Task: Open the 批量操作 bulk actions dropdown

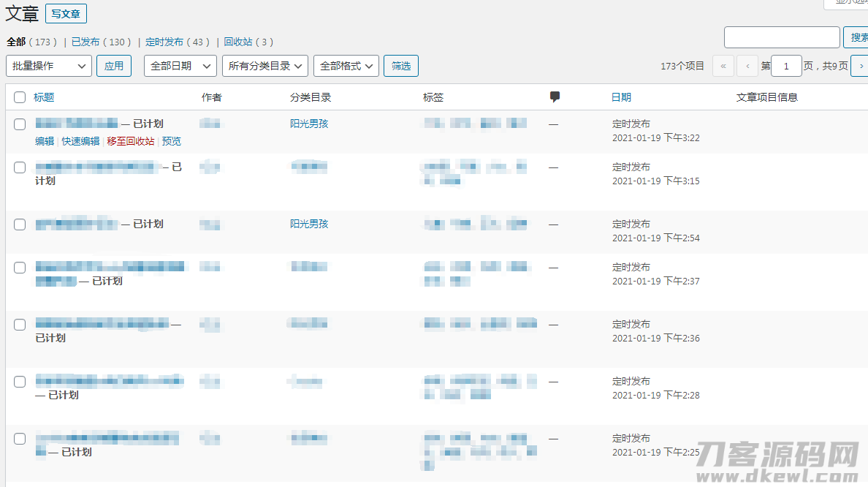Action: 49,66
